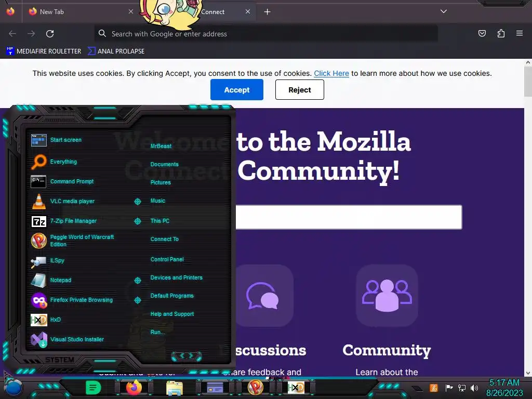Open Command Prompt shortcut
The height and width of the screenshot is (399, 532).
(x=73, y=181)
